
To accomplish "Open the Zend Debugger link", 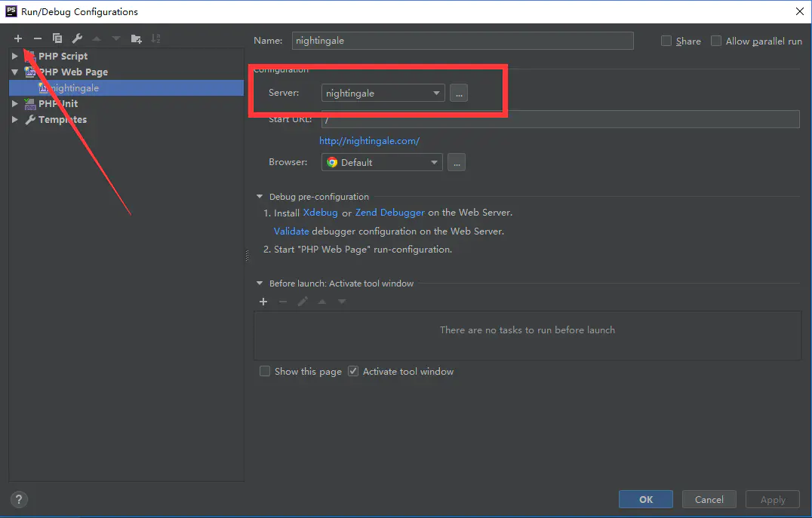I will [390, 213].
